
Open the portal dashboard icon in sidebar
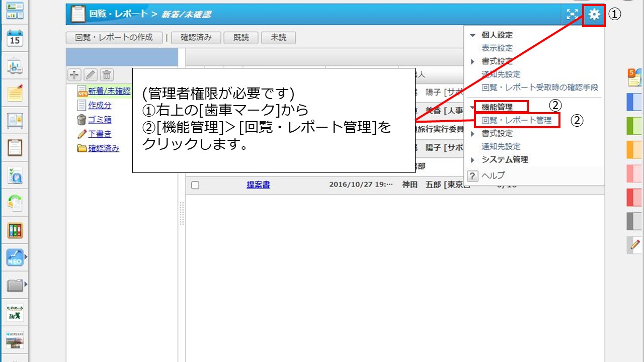tap(15, 10)
